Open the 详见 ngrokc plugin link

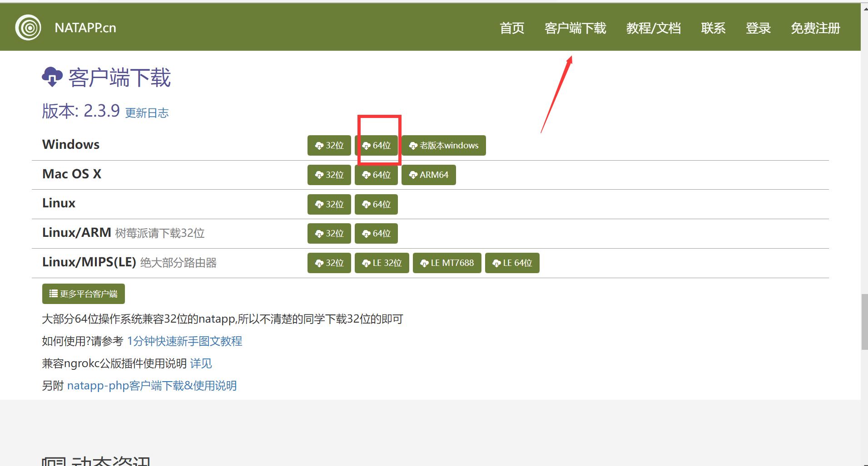click(x=201, y=363)
